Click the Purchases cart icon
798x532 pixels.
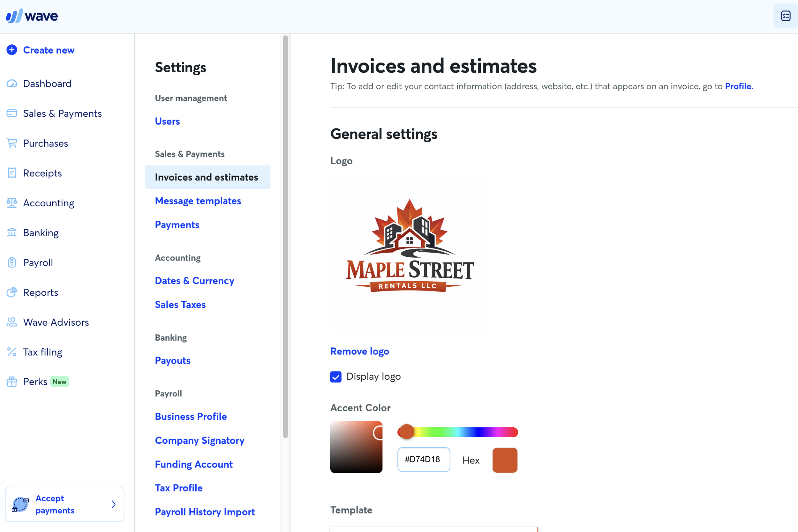pyautogui.click(x=12, y=143)
